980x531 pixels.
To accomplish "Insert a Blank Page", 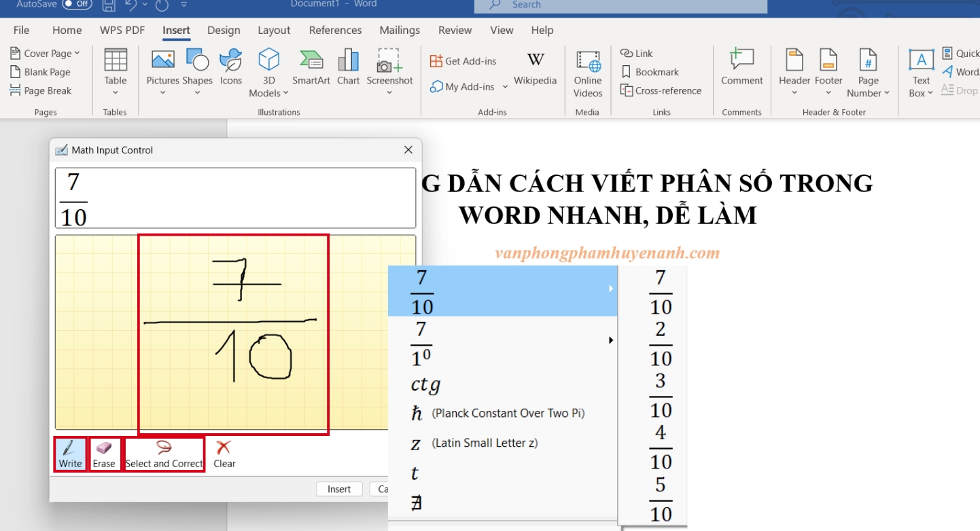I will coord(40,72).
